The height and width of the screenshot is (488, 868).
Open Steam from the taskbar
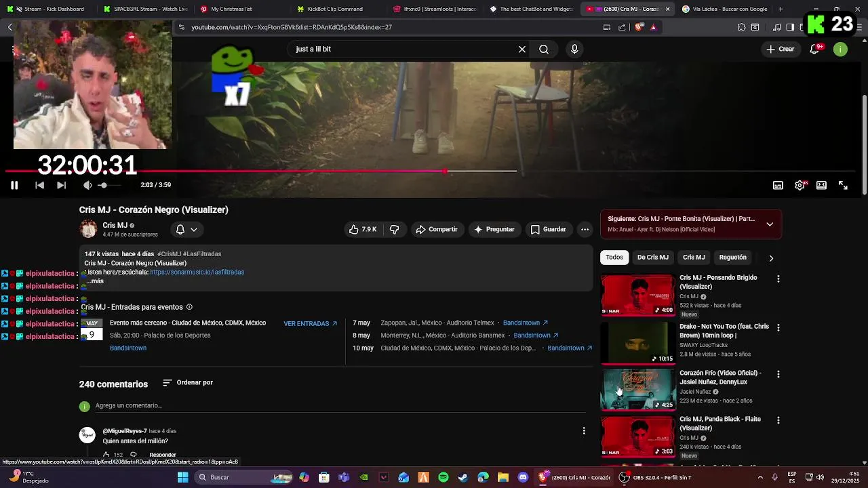[463, 477]
